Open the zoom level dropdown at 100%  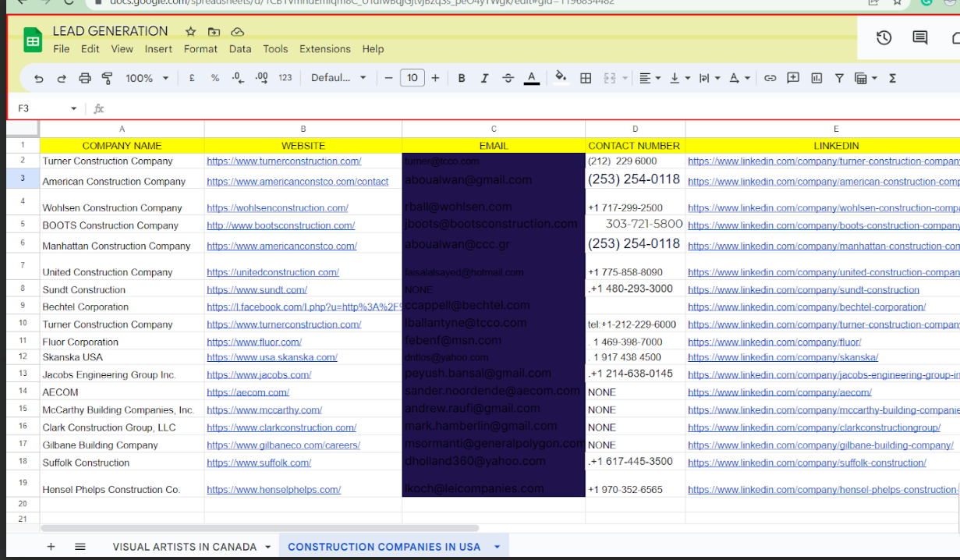[x=147, y=78]
